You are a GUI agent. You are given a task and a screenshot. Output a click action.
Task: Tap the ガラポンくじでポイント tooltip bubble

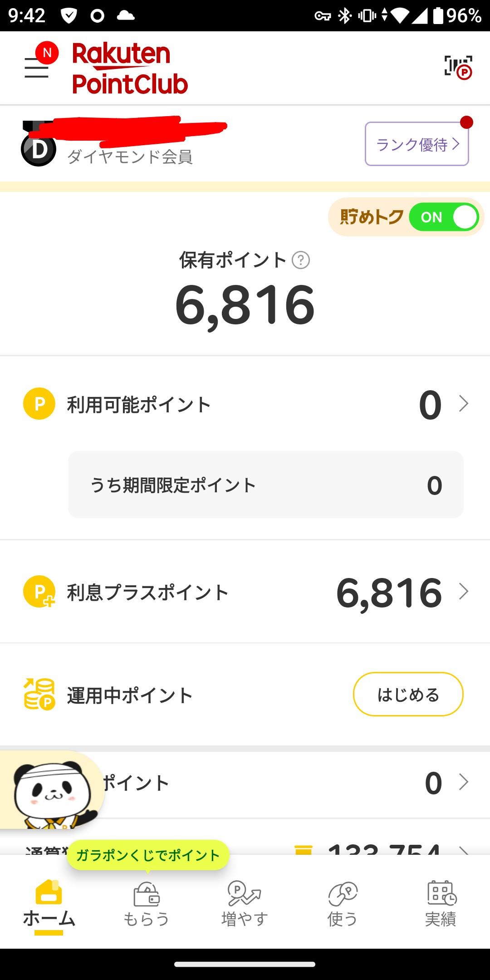[148, 855]
